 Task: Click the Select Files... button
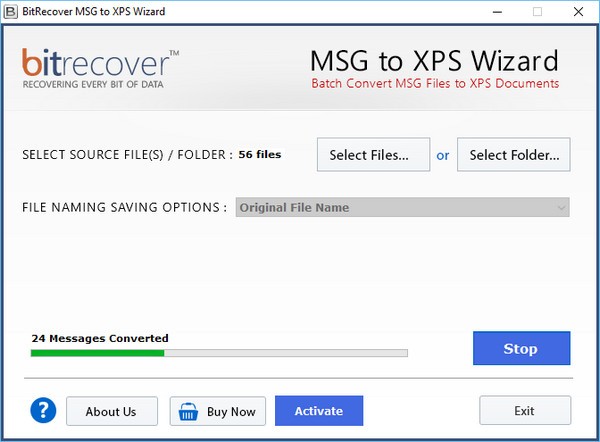point(373,155)
